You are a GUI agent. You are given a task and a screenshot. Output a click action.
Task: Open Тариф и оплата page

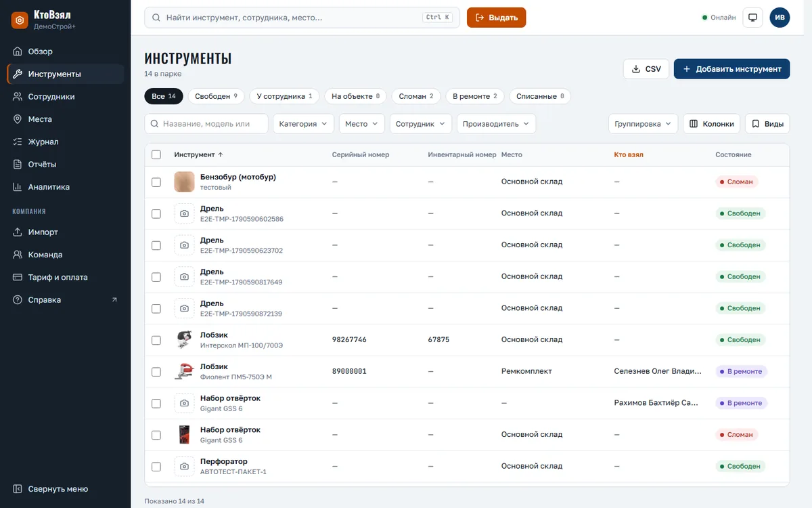point(65,277)
